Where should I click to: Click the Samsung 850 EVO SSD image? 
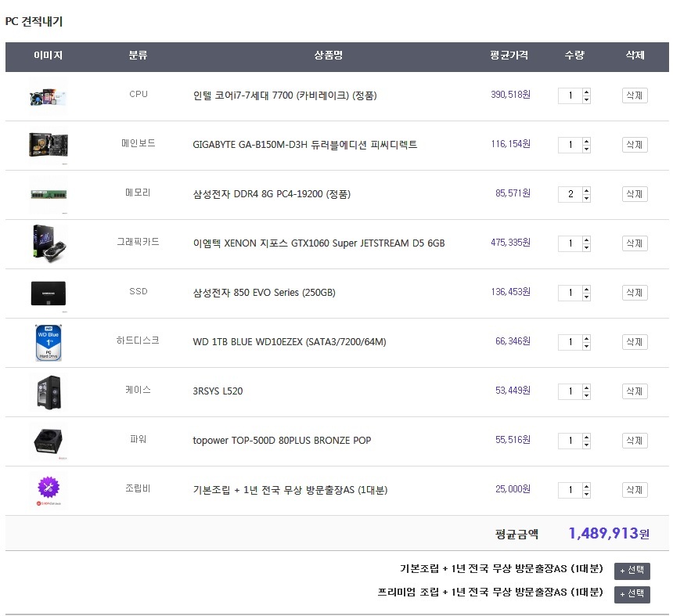[x=48, y=293]
